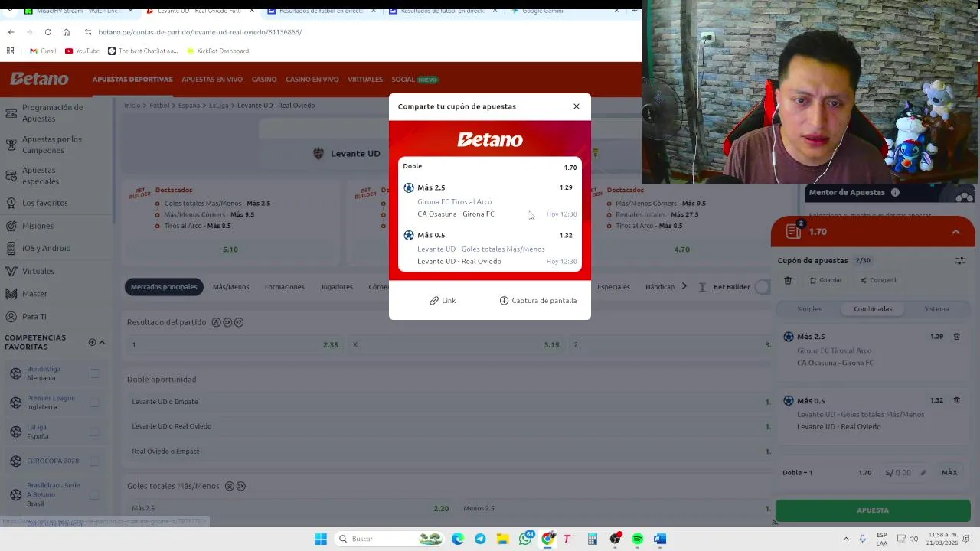Open WhatsApp from taskbar
980x551 pixels.
click(x=525, y=539)
